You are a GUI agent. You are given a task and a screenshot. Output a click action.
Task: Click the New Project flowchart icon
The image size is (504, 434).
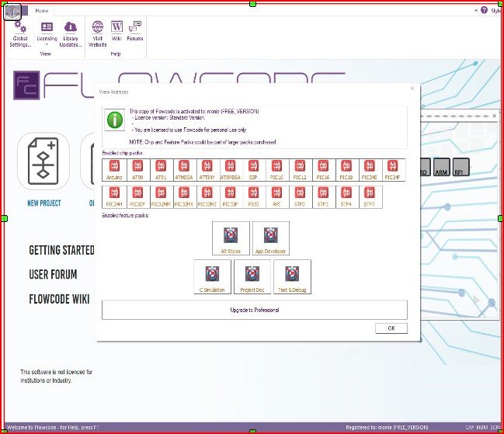click(43, 161)
